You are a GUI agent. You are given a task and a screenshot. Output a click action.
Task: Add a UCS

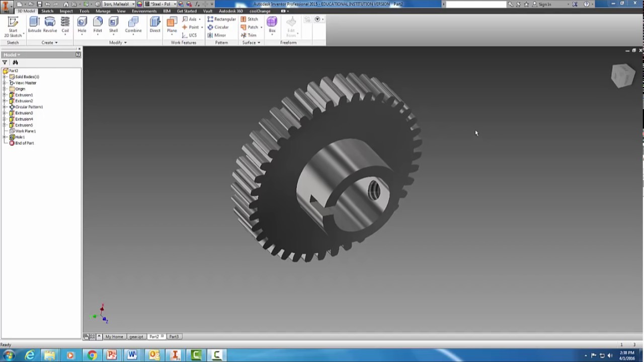pos(190,35)
